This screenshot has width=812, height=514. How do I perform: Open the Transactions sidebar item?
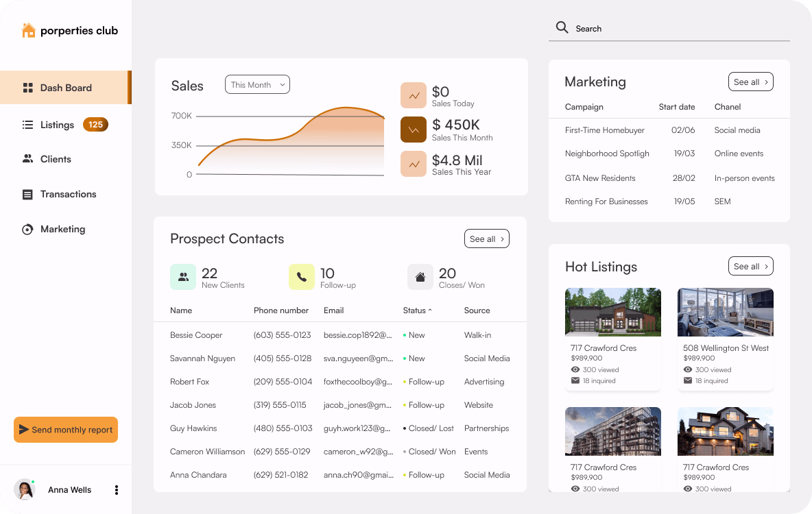click(x=69, y=194)
